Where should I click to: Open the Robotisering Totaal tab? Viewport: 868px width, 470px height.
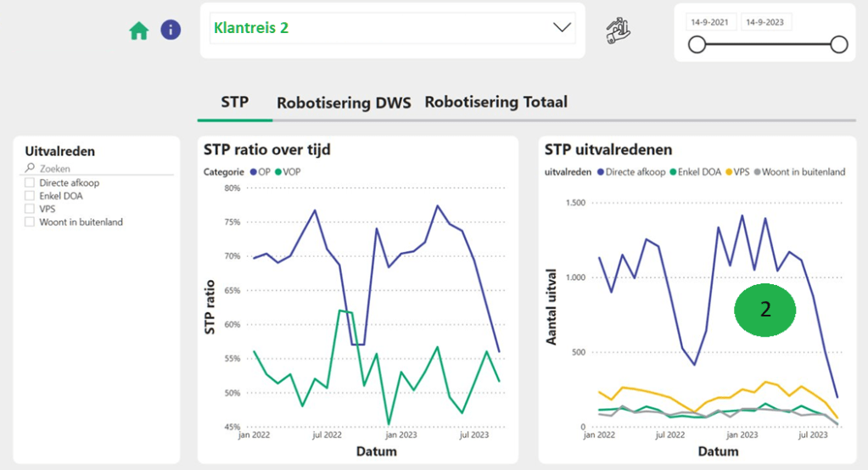click(496, 103)
